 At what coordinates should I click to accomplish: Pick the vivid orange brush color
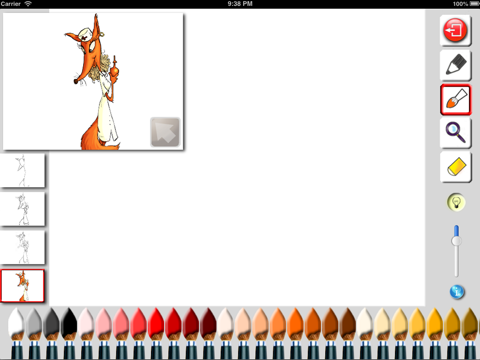click(295, 332)
